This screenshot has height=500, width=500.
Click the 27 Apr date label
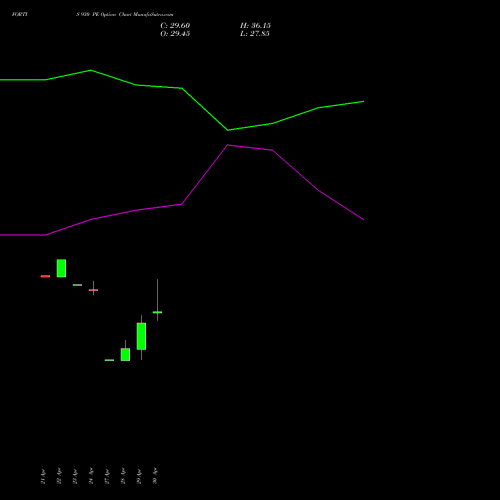tap(107, 476)
